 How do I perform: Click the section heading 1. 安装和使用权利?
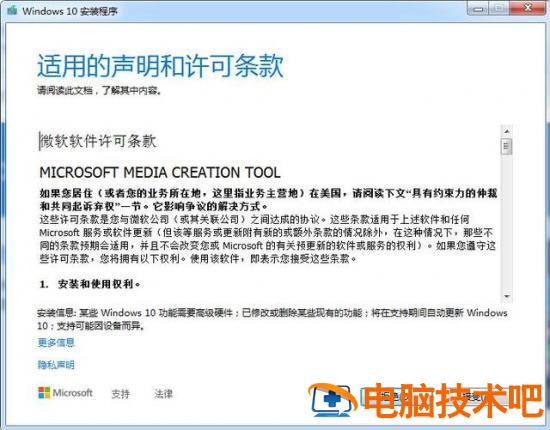(90, 284)
